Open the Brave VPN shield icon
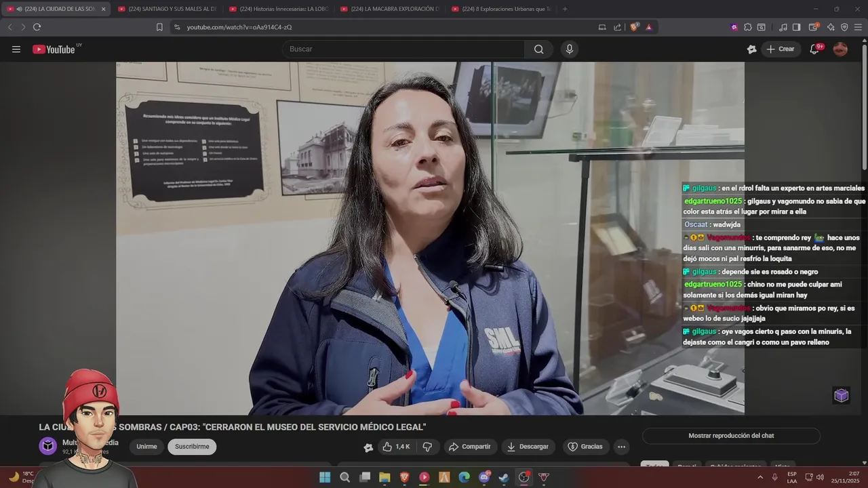The width and height of the screenshot is (868, 488). (x=844, y=27)
